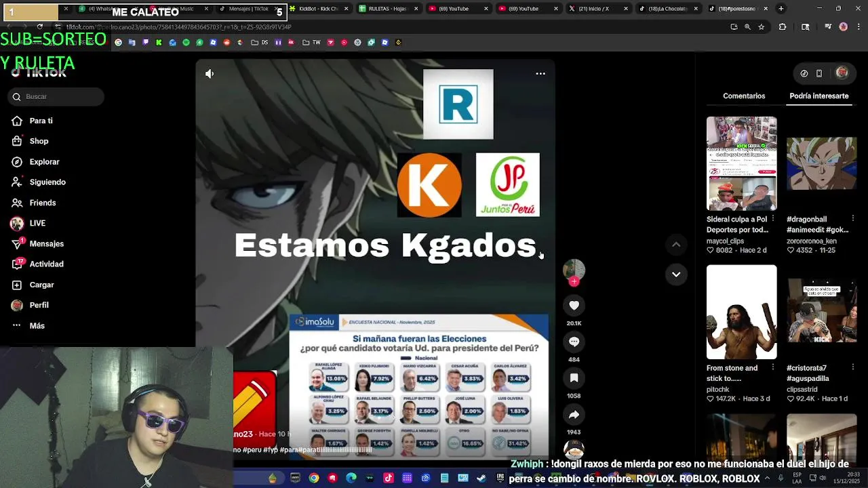Open maycol_clips profile link
The height and width of the screenshot is (488, 868).
point(725,241)
